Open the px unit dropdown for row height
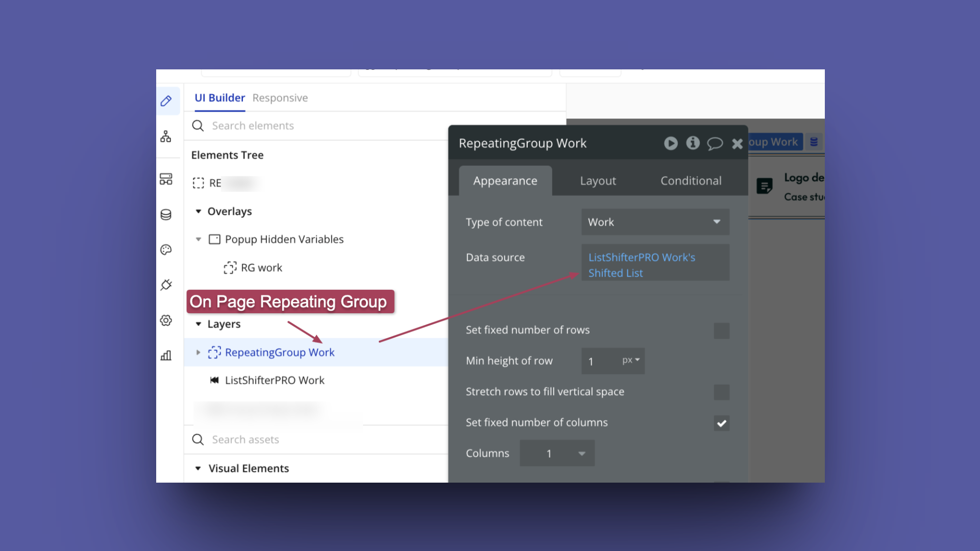 [x=631, y=360]
